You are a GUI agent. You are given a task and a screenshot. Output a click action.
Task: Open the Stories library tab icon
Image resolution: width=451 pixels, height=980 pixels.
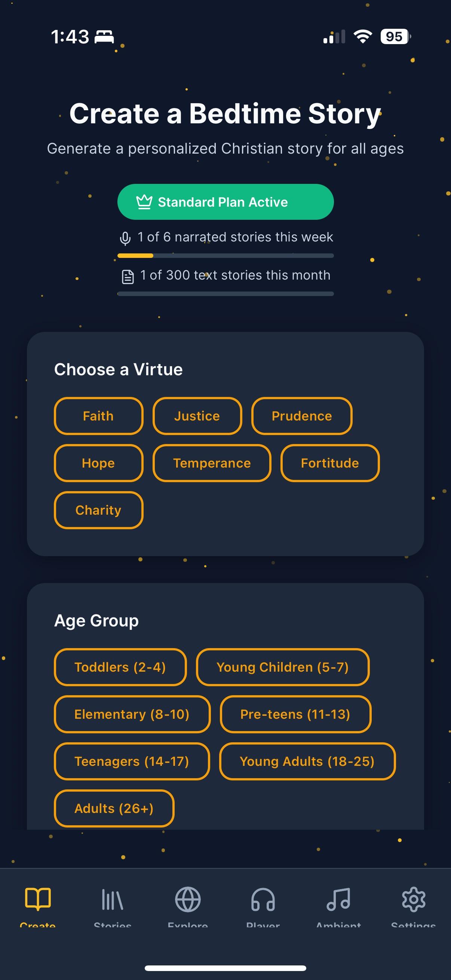112,899
